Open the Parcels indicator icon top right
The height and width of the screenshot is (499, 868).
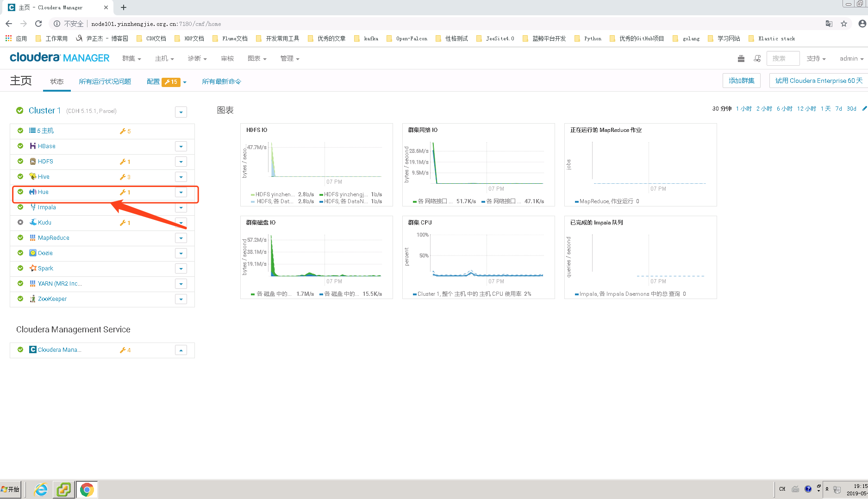point(741,58)
